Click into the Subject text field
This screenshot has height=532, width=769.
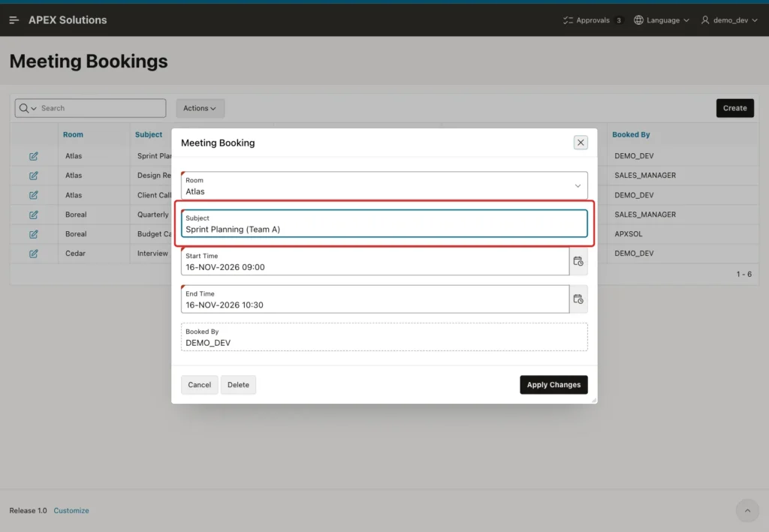click(x=384, y=224)
